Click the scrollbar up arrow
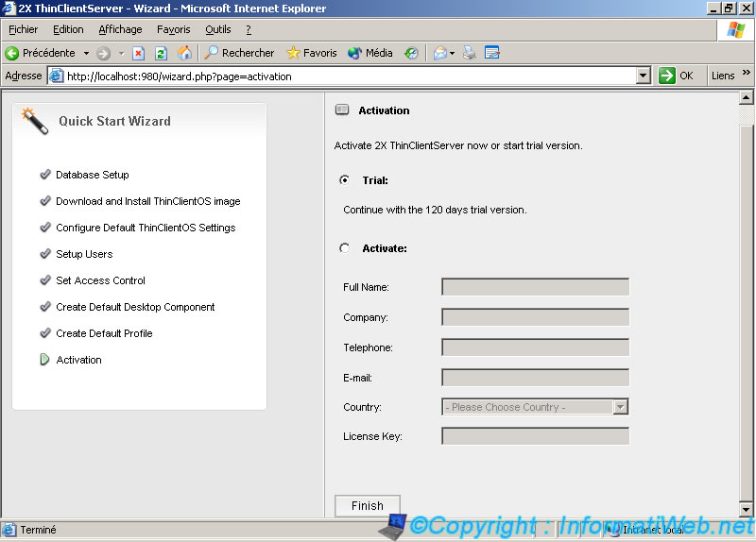The height and width of the screenshot is (542, 756). point(746,97)
